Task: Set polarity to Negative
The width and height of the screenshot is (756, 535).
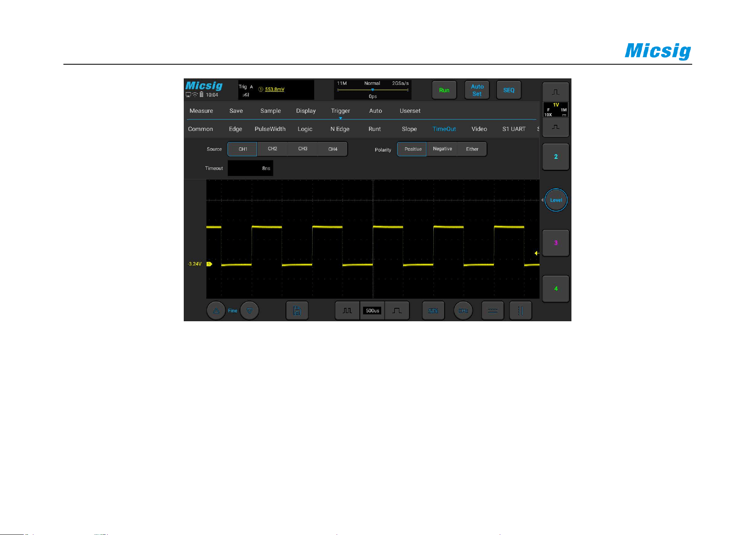Action: click(x=443, y=149)
